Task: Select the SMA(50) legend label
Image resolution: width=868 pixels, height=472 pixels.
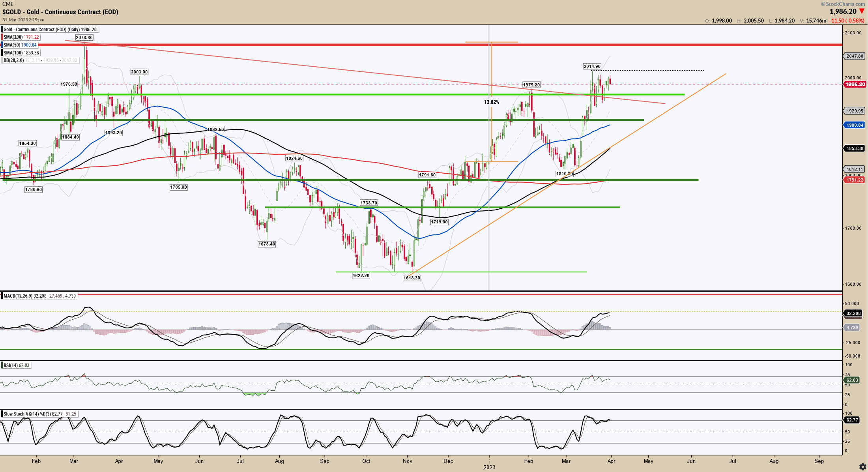Action: pyautogui.click(x=20, y=45)
